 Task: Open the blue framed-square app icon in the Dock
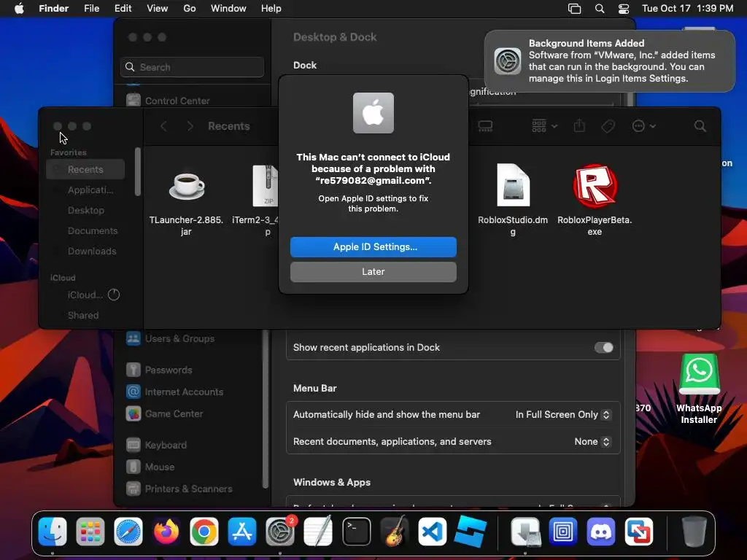pyautogui.click(x=563, y=531)
